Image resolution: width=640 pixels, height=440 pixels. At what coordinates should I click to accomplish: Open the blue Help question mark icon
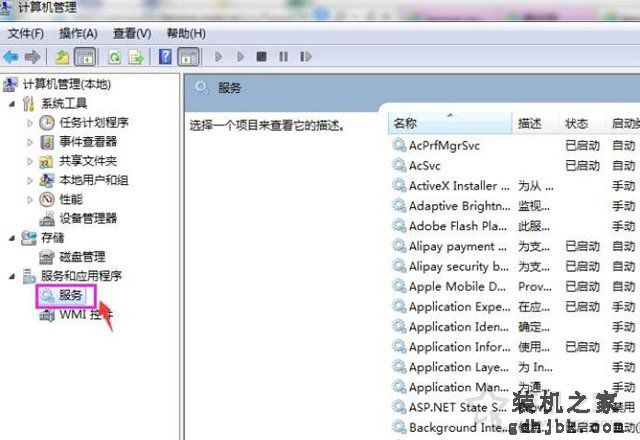pyautogui.click(x=165, y=56)
